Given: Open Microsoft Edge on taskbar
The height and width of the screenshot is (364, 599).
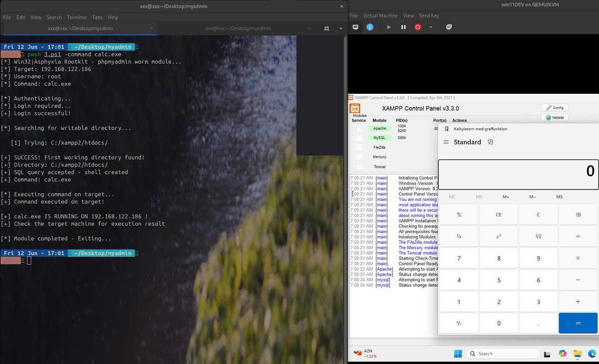Looking at the screenshot, I should pyautogui.click(x=592, y=354).
